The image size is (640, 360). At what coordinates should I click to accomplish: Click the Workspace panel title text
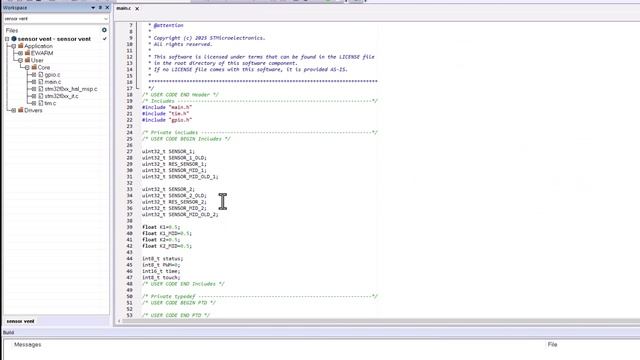[15, 8]
